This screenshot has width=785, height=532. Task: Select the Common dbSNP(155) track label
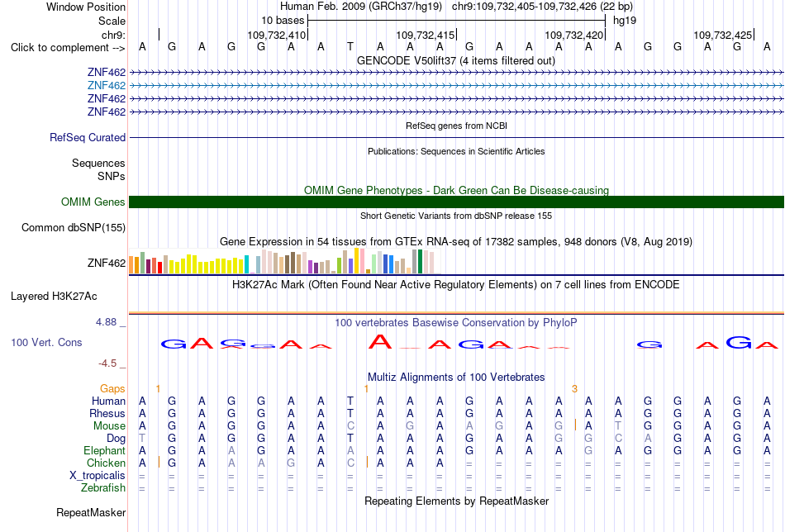(73, 228)
